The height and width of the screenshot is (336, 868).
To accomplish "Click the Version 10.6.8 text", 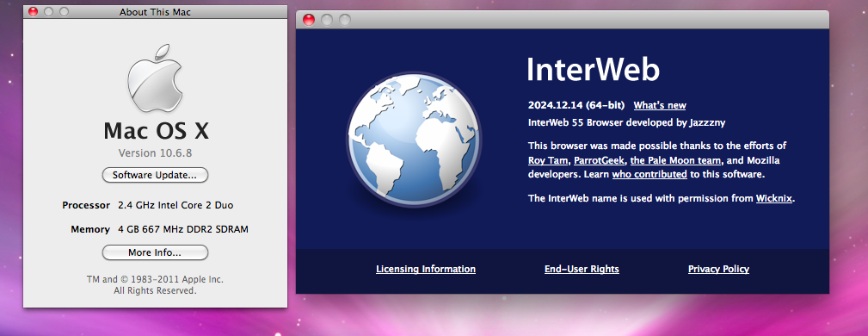I will 155,153.
